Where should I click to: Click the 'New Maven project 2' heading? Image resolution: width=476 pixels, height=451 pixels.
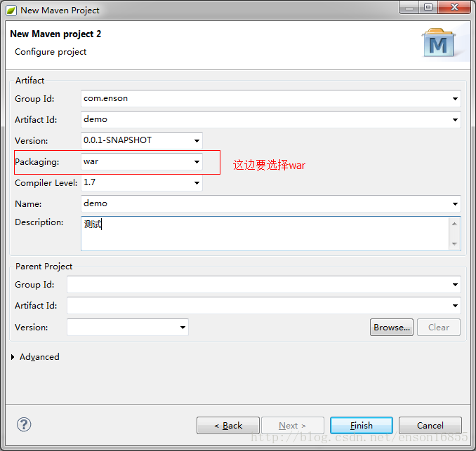[55, 34]
